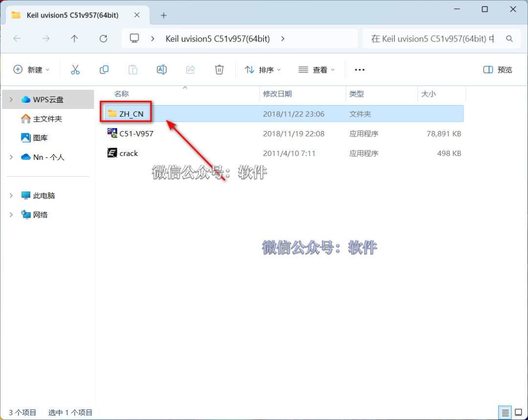Refresh the folder using the refresh icon
Image resolution: width=528 pixels, height=420 pixels.
click(x=103, y=39)
